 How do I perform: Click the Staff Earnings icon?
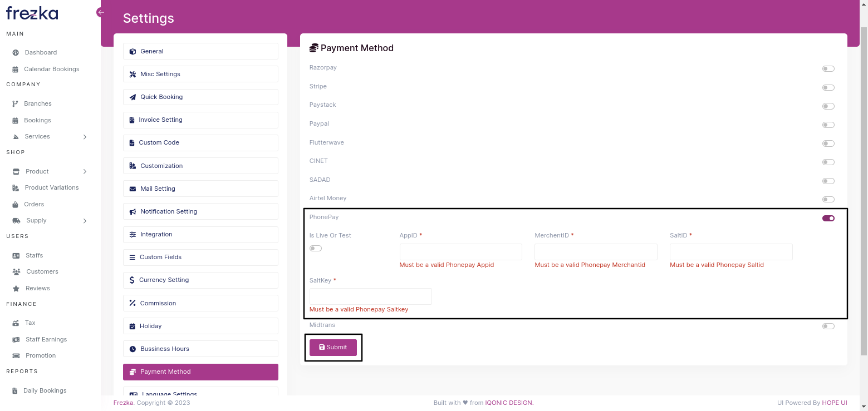(16, 340)
